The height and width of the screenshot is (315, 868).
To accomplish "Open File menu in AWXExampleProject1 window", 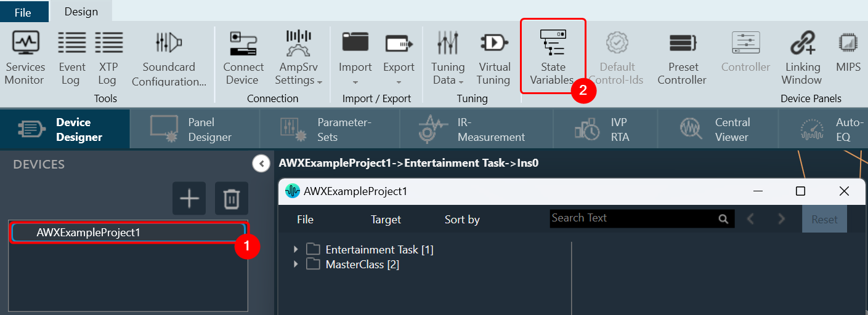I will 305,220.
